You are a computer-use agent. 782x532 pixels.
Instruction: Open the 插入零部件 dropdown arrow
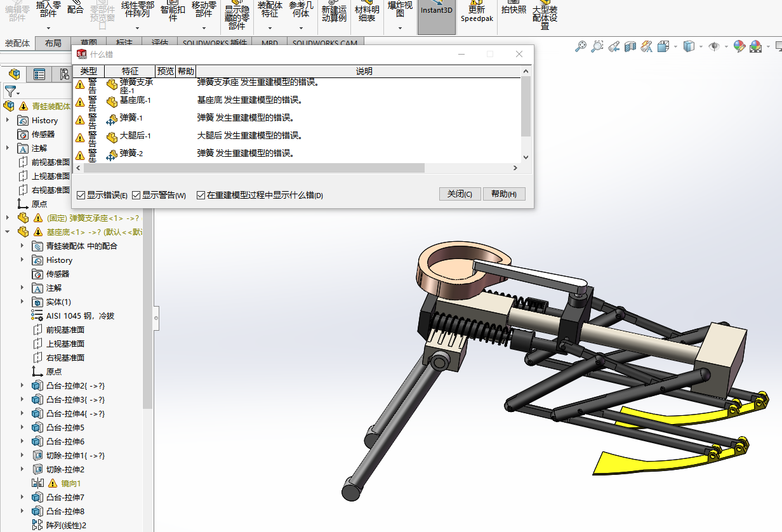point(48,29)
